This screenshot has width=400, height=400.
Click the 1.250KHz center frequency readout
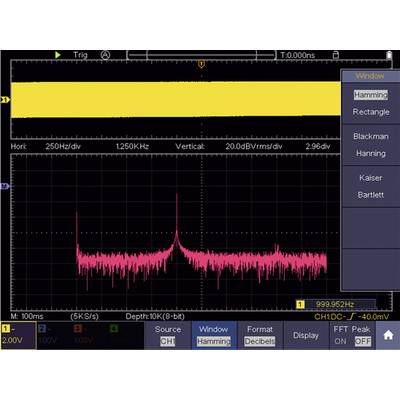click(132, 146)
